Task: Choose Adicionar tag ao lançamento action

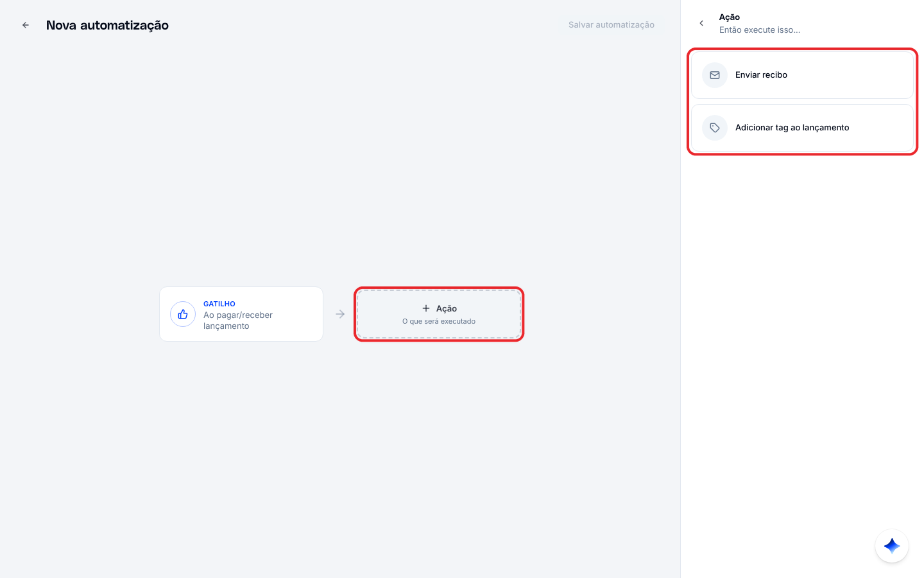Action: point(802,128)
